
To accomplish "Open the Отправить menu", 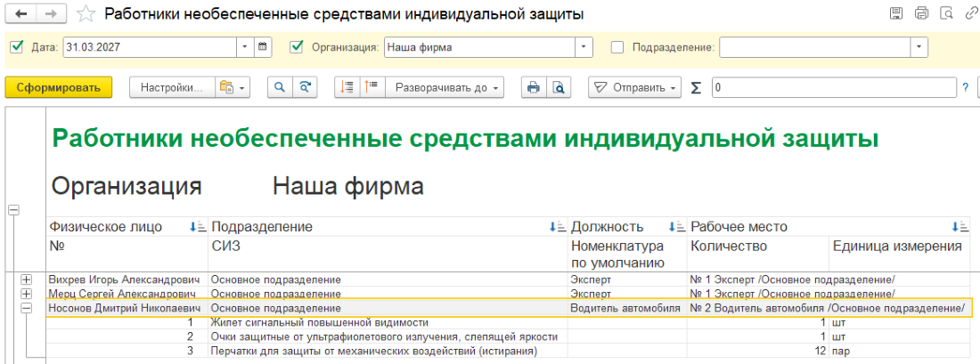I will click(635, 87).
